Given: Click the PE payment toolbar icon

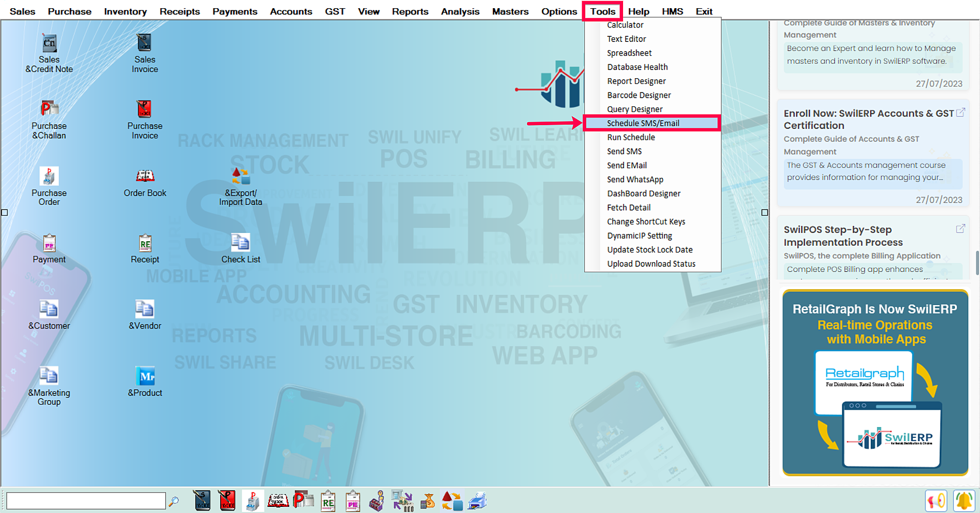Looking at the screenshot, I should (x=352, y=501).
